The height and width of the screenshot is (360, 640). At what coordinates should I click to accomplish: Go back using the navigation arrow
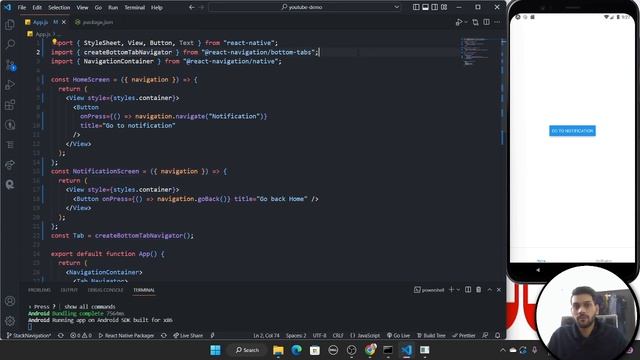click(x=191, y=7)
